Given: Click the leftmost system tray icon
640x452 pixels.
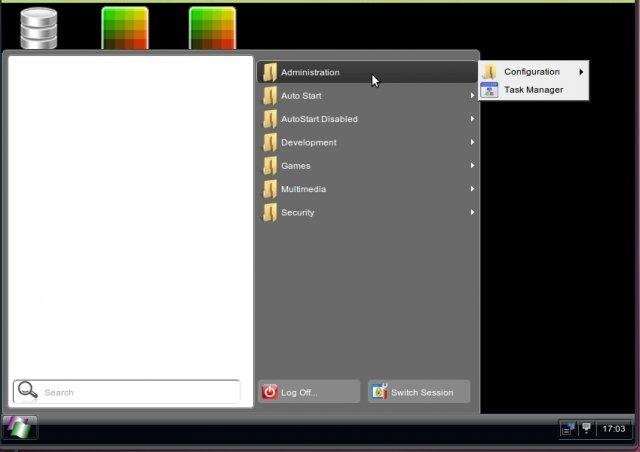Looking at the screenshot, I should pyautogui.click(x=568, y=428).
